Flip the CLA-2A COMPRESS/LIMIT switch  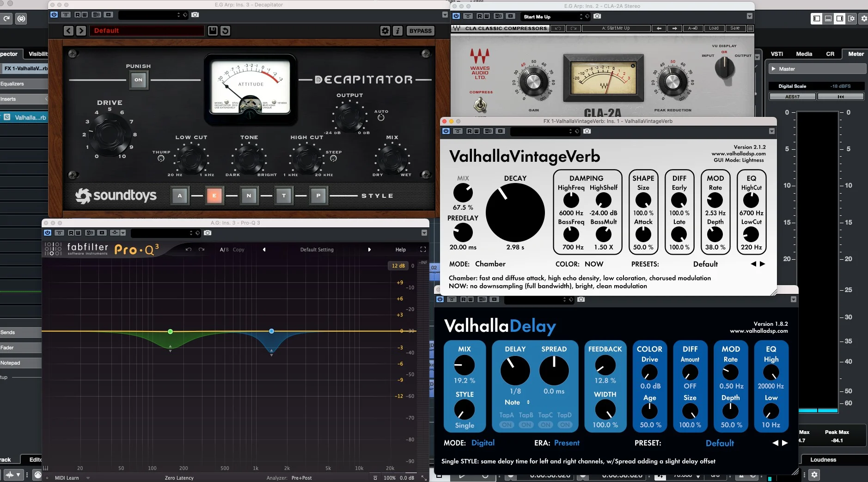point(481,105)
